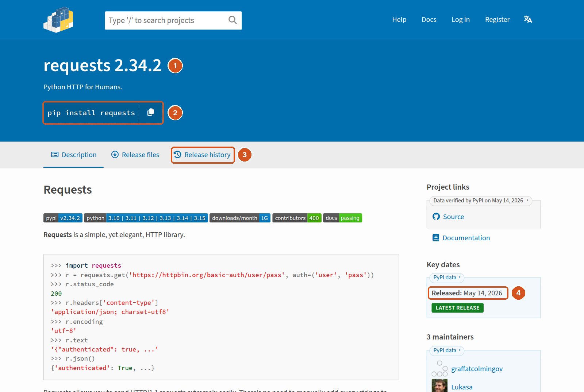Click the contributors 400 badge
This screenshot has height=392, width=584.
(x=297, y=218)
